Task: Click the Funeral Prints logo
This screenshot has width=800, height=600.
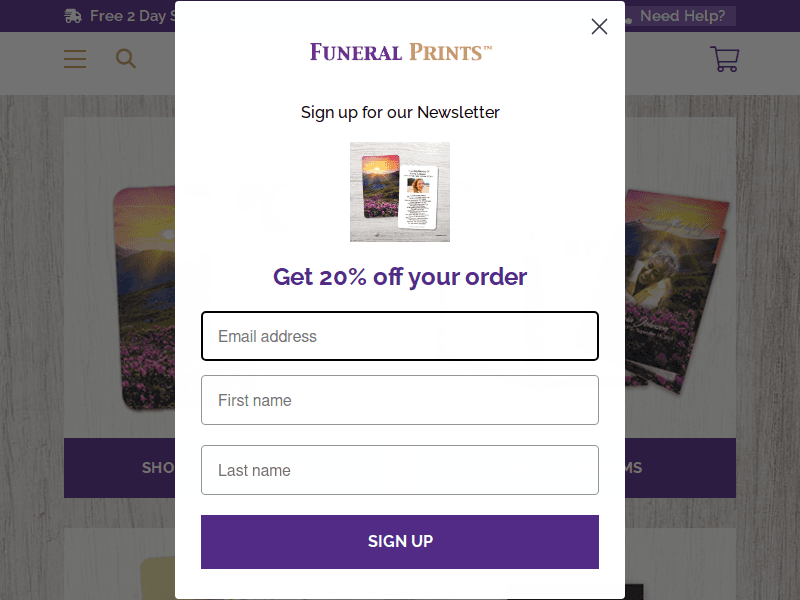Action: 400,51
